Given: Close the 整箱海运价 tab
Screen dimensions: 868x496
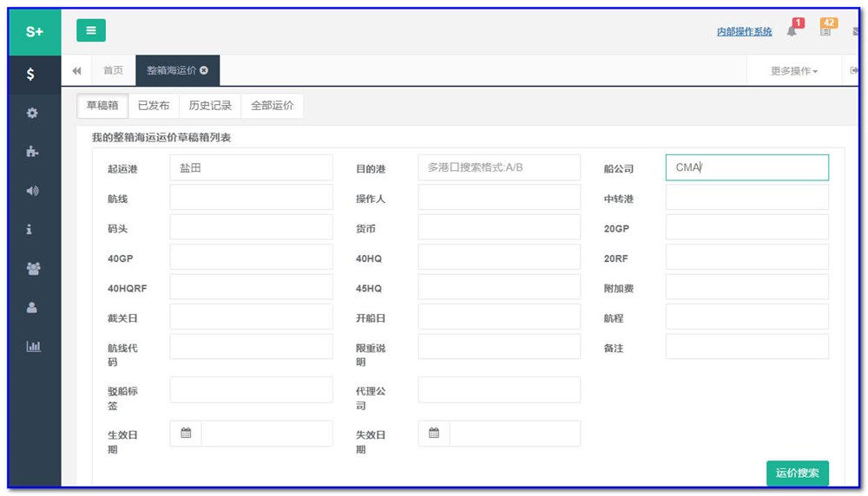Looking at the screenshot, I should (204, 70).
